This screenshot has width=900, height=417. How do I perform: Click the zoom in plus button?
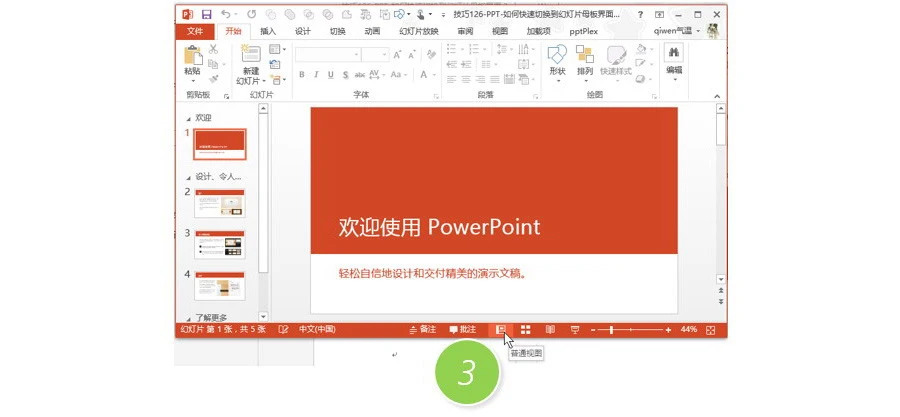pyautogui.click(x=668, y=330)
